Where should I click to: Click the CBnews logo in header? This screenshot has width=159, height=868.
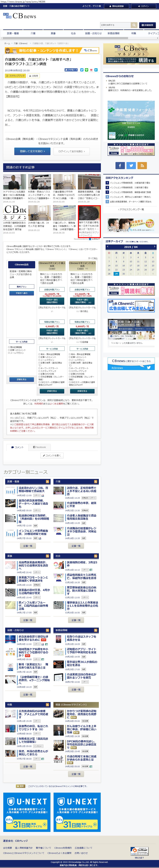point(19,16)
